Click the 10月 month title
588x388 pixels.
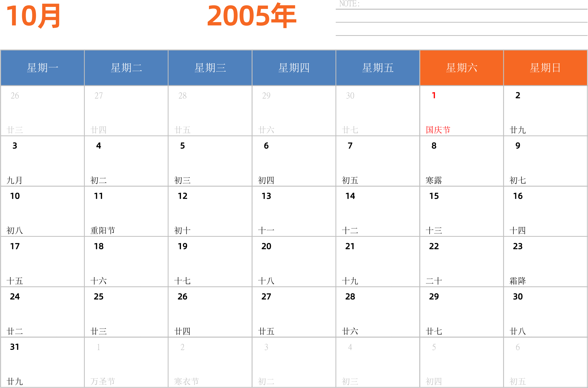click(x=33, y=16)
